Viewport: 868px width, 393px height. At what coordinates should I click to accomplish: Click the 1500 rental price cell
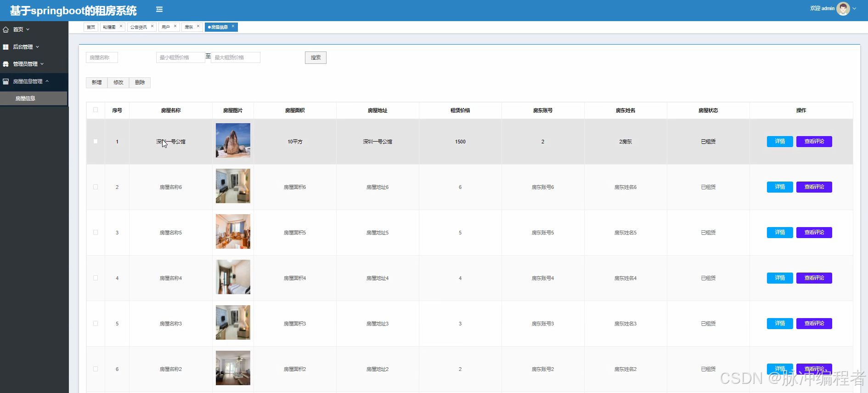tap(460, 142)
